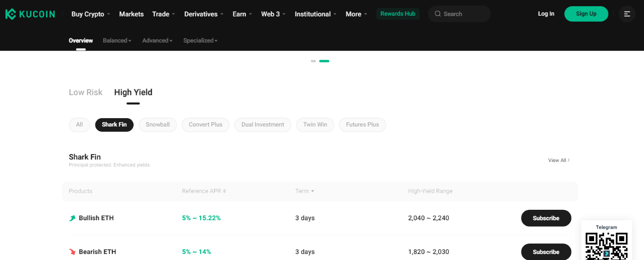Select the Shark Fin filter chip
Viewport: 644px width, 260px height.
click(114, 125)
